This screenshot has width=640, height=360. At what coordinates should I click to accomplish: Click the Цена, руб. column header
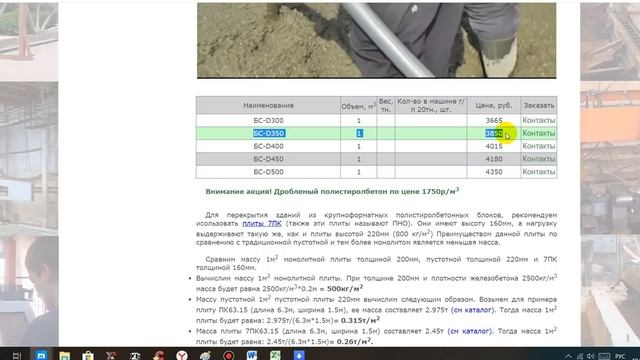tap(494, 105)
